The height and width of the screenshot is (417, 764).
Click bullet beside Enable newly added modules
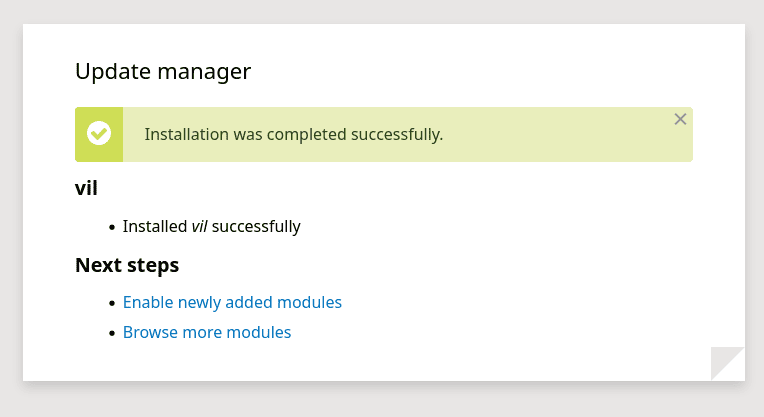pyautogui.click(x=112, y=303)
